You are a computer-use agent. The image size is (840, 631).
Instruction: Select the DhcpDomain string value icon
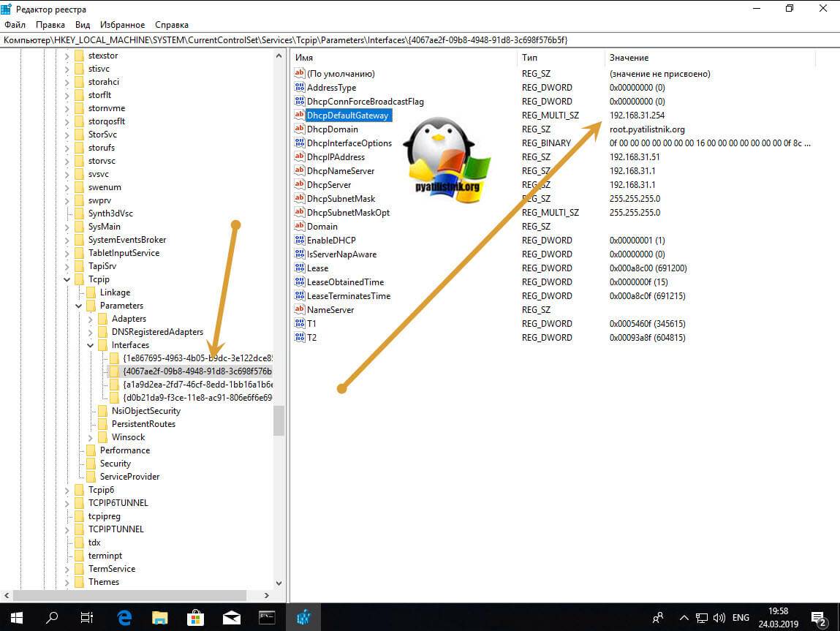pyautogui.click(x=300, y=129)
